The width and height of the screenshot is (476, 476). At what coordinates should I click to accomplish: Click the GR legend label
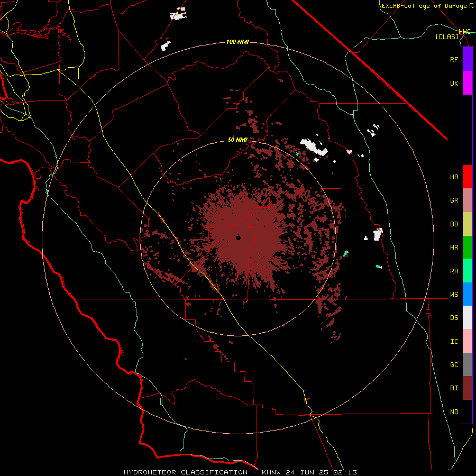coord(454,200)
